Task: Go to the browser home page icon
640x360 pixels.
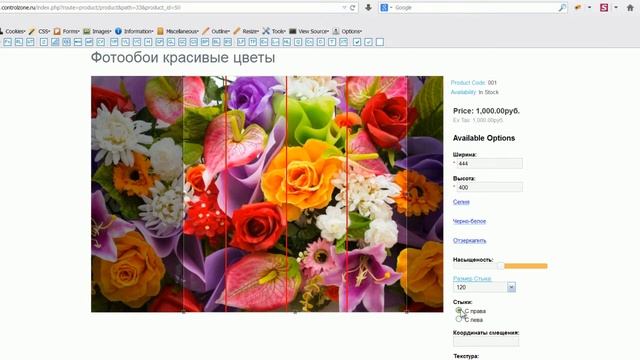Action: (x=630, y=7)
